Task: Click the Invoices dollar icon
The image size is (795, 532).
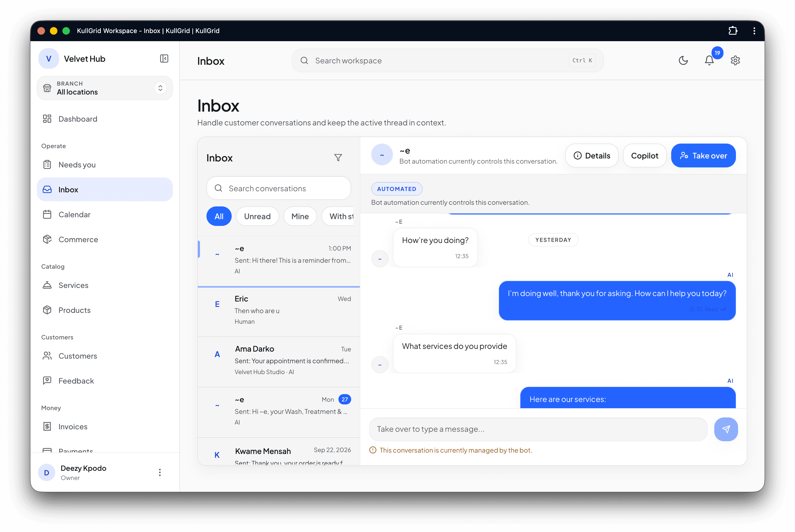Action: pyautogui.click(x=47, y=426)
